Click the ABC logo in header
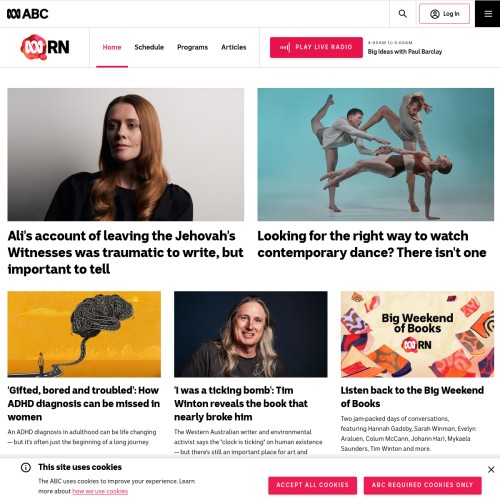500x500 pixels. (x=28, y=14)
